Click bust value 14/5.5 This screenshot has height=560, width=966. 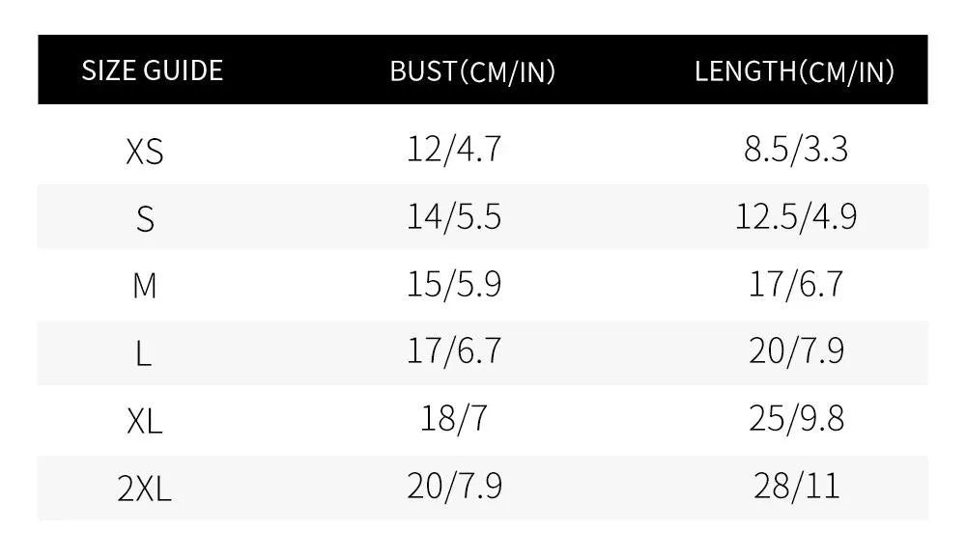coord(454,217)
